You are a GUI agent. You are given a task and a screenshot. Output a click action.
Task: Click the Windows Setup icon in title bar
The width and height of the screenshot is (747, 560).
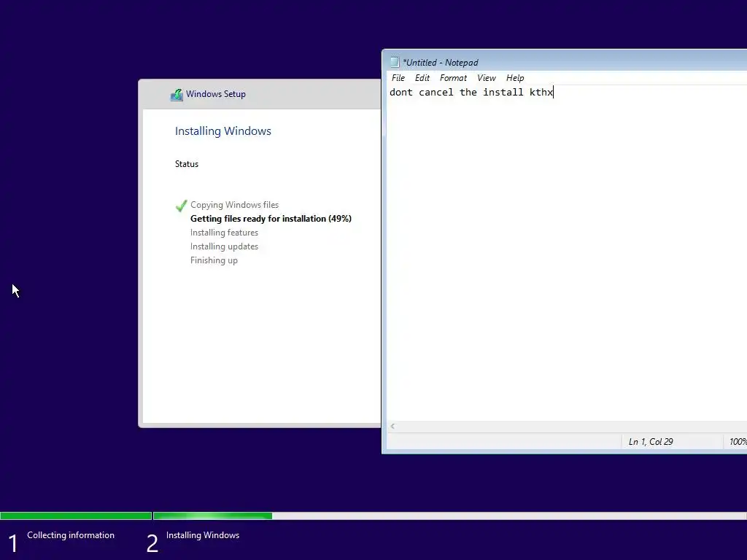tap(177, 94)
